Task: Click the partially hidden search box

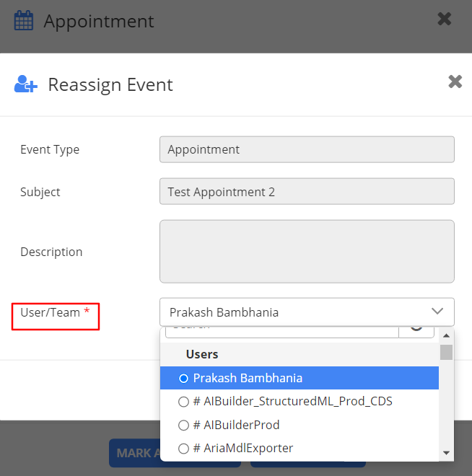Action: 281,331
